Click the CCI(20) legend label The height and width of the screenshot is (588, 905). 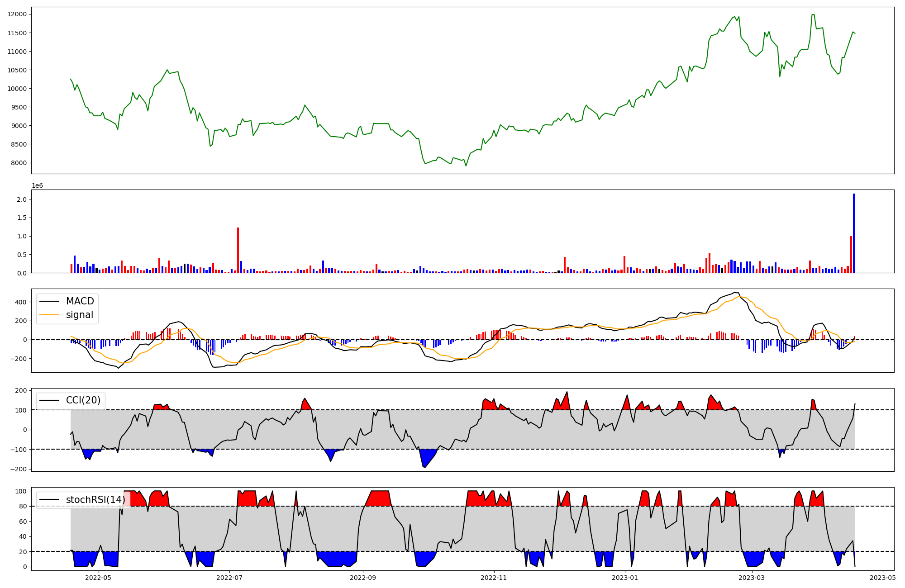click(x=83, y=400)
